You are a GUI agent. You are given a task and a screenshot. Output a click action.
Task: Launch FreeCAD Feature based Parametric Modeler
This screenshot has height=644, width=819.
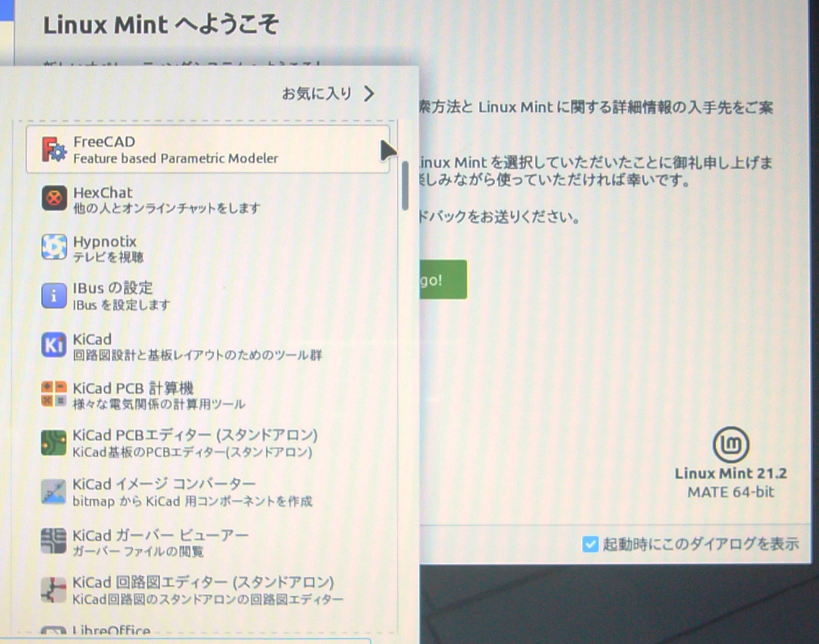pos(208,149)
